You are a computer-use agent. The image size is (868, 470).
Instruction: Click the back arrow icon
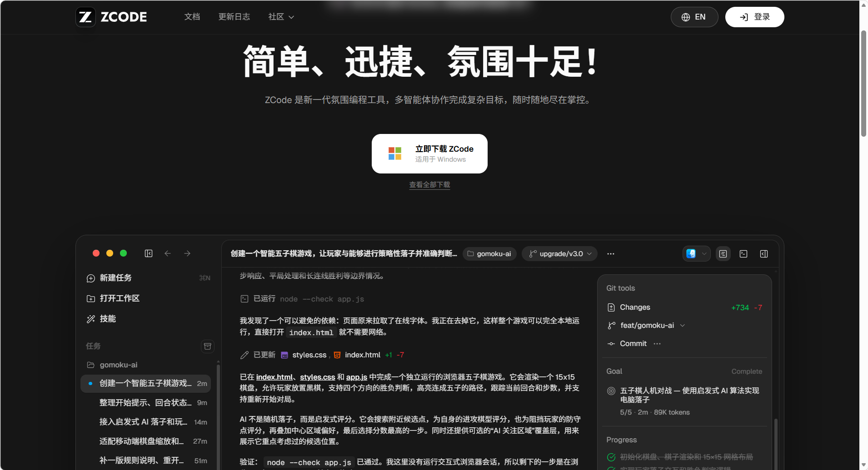(x=168, y=253)
